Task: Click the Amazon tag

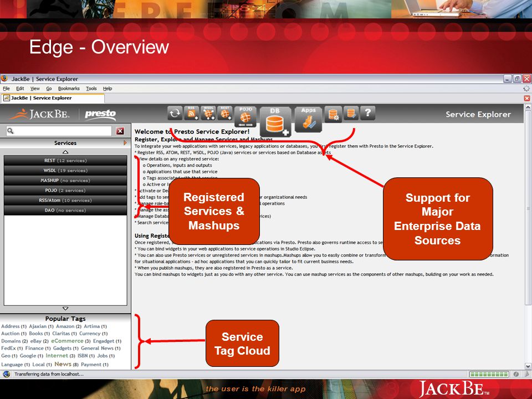Action: (x=65, y=326)
